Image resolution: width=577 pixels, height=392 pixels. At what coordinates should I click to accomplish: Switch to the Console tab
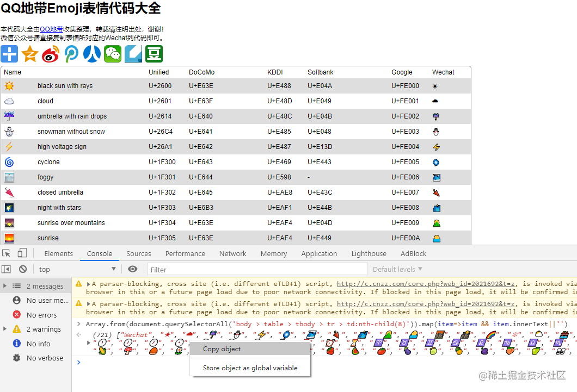[x=100, y=253]
